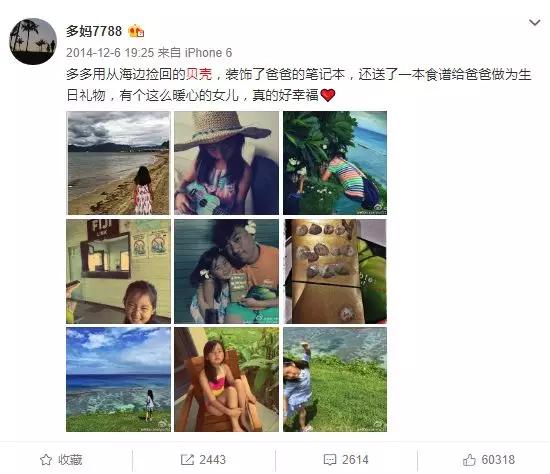Open the striped shirt child photo
The width and height of the screenshot is (550, 474).
[335, 163]
